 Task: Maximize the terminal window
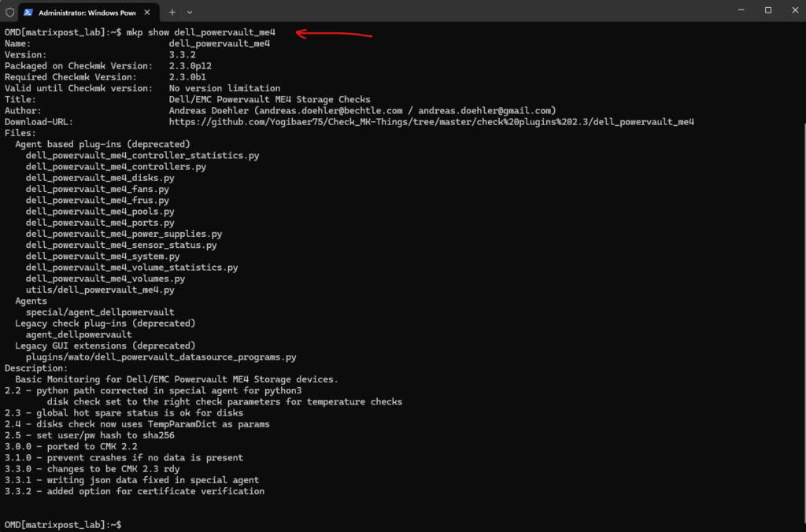pyautogui.click(x=768, y=10)
